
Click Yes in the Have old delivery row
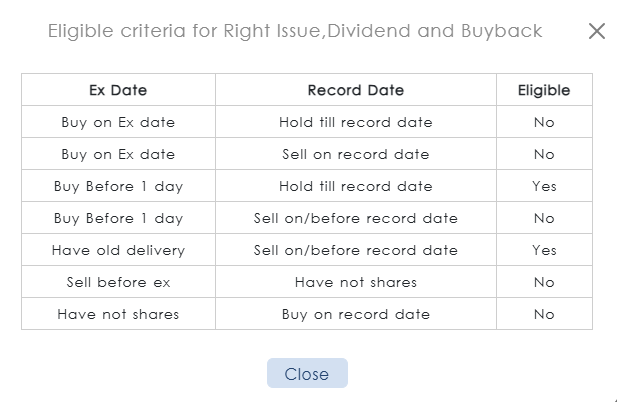[544, 250]
